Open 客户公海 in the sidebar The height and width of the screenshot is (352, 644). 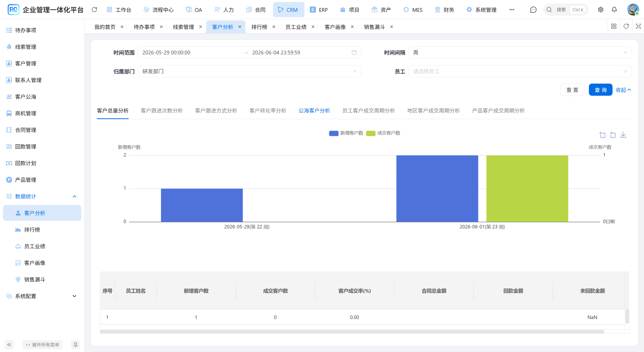pyautogui.click(x=42, y=97)
